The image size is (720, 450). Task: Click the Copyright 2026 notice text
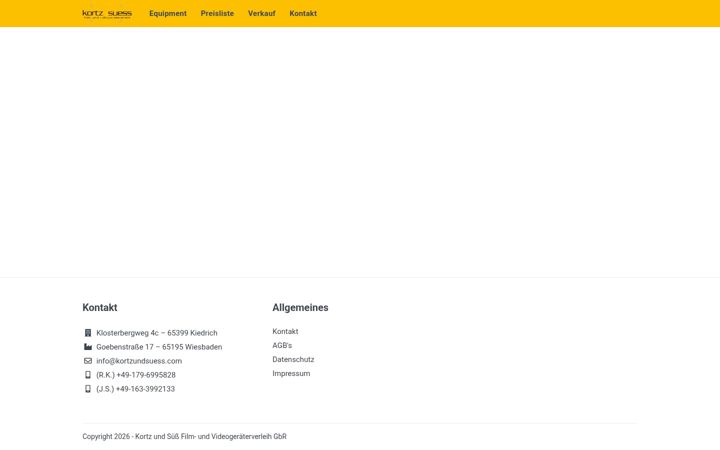click(185, 437)
